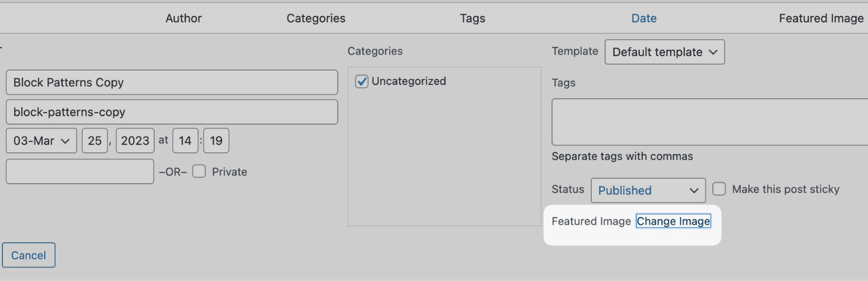The height and width of the screenshot is (281, 868).
Task: Click the Tags column header
Action: tap(472, 18)
